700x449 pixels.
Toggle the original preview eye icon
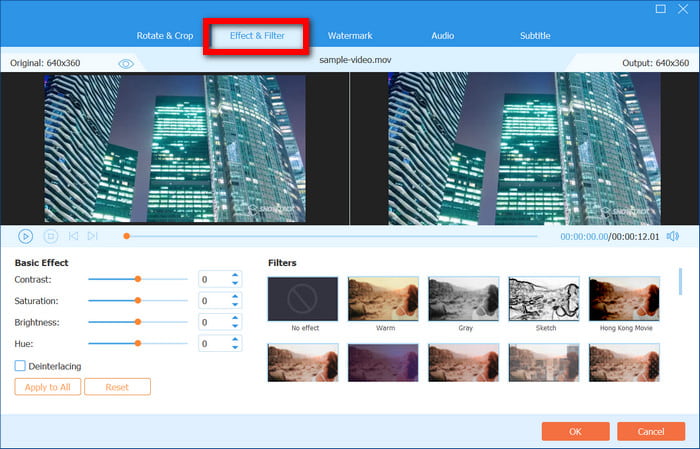tap(126, 63)
